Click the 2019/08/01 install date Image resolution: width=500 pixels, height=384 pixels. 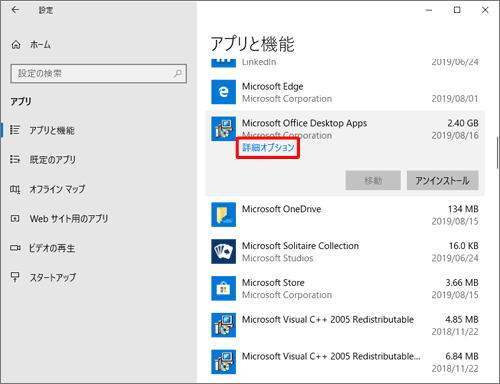[x=455, y=99]
